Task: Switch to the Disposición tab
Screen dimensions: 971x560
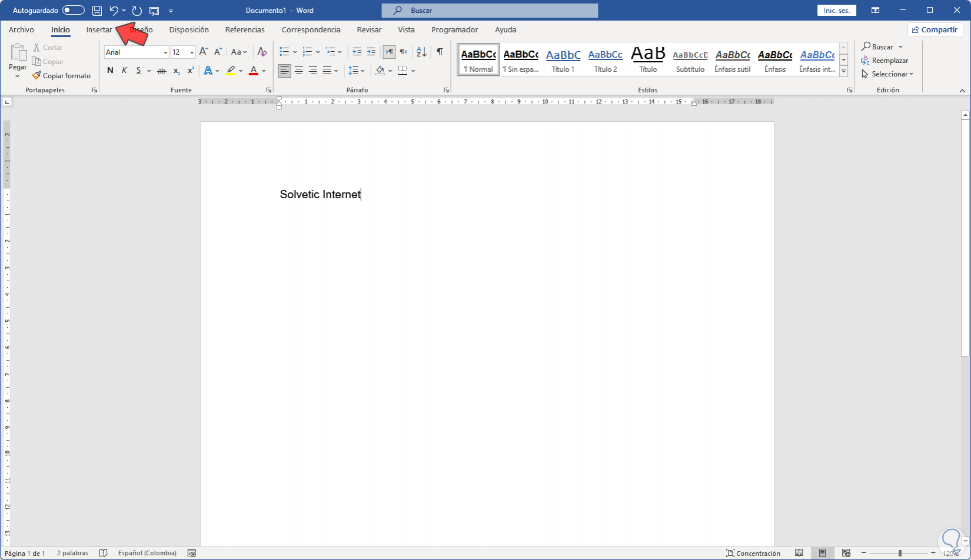Action: [189, 29]
